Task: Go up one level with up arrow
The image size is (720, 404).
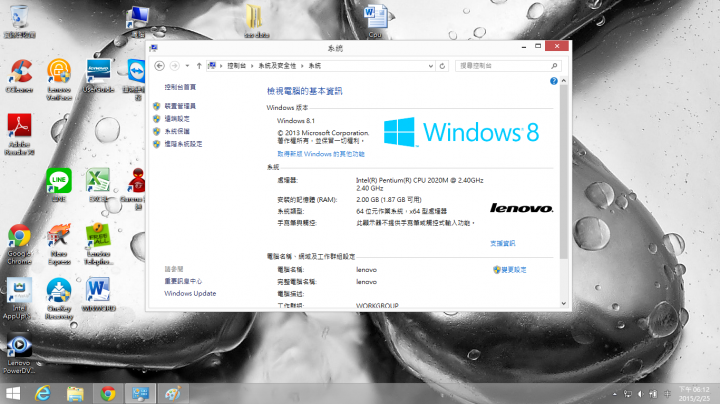Action: (x=199, y=66)
